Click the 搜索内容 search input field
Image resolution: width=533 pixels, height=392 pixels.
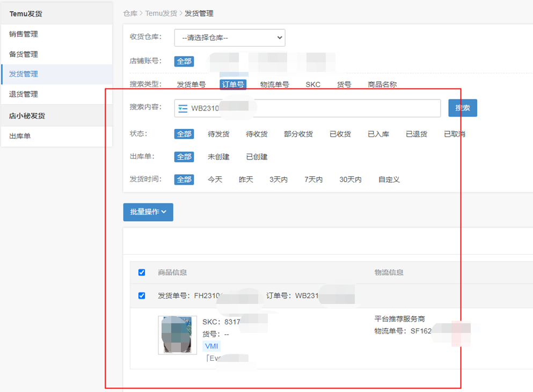(x=308, y=108)
